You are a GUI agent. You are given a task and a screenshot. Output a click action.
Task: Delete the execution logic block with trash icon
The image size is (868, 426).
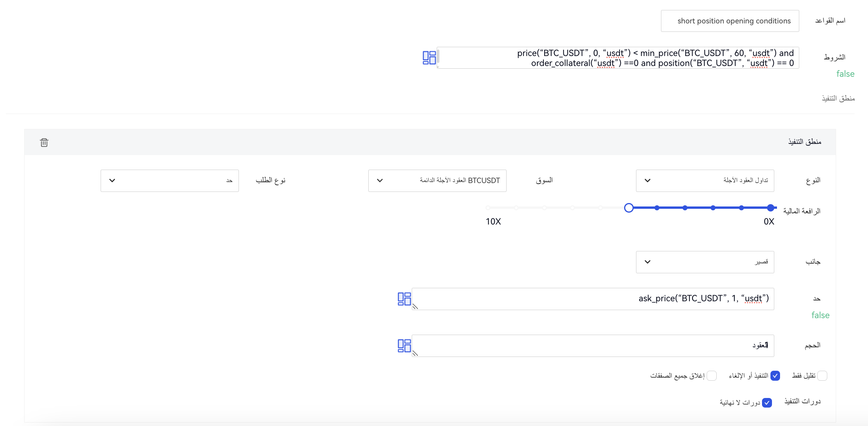(44, 143)
